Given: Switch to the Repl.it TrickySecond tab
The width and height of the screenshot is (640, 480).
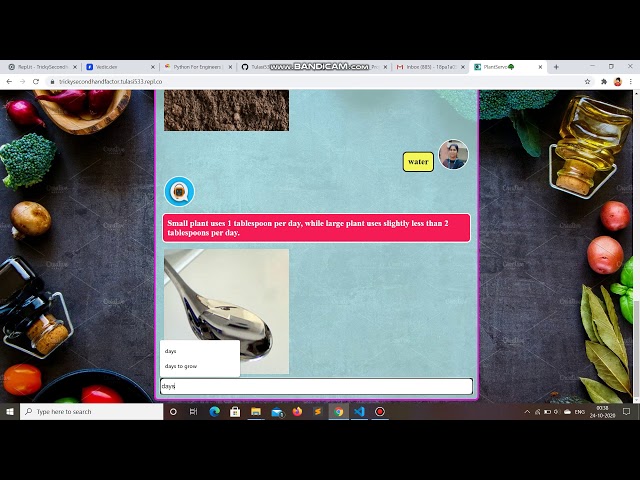Looking at the screenshot, I should click(41, 67).
